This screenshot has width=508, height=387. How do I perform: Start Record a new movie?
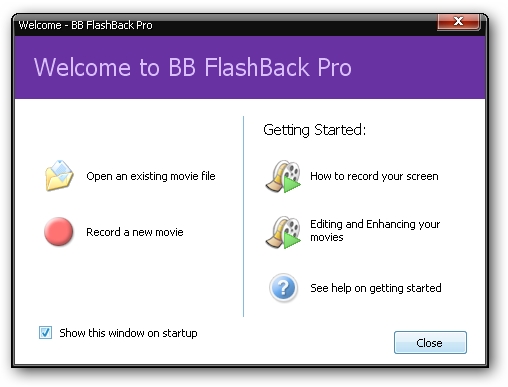tap(135, 232)
